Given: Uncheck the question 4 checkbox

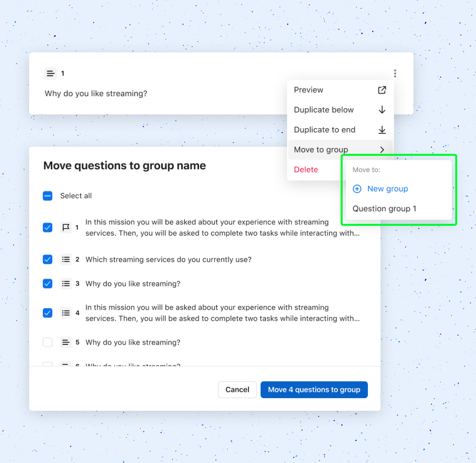Looking at the screenshot, I should pyautogui.click(x=48, y=313).
